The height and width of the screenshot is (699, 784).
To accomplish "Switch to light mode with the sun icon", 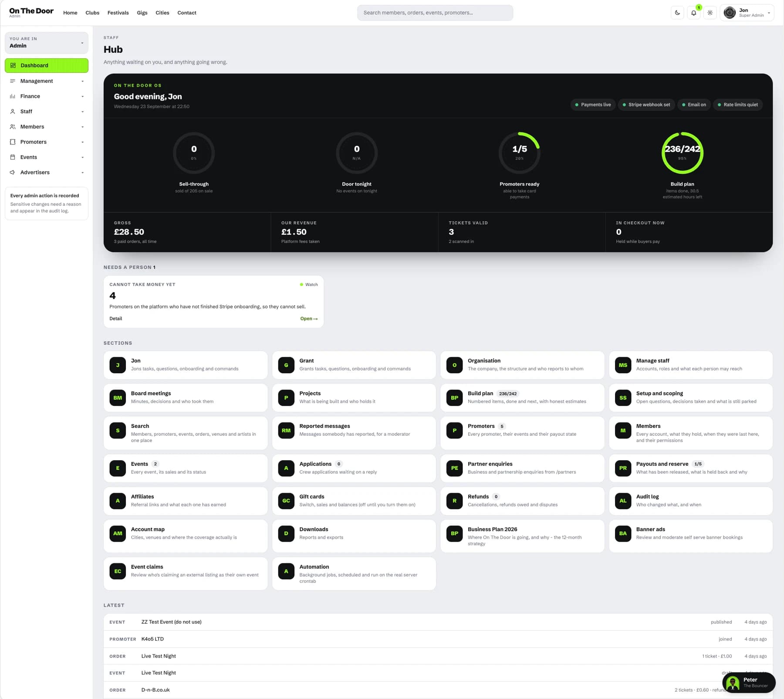I will [x=710, y=13].
